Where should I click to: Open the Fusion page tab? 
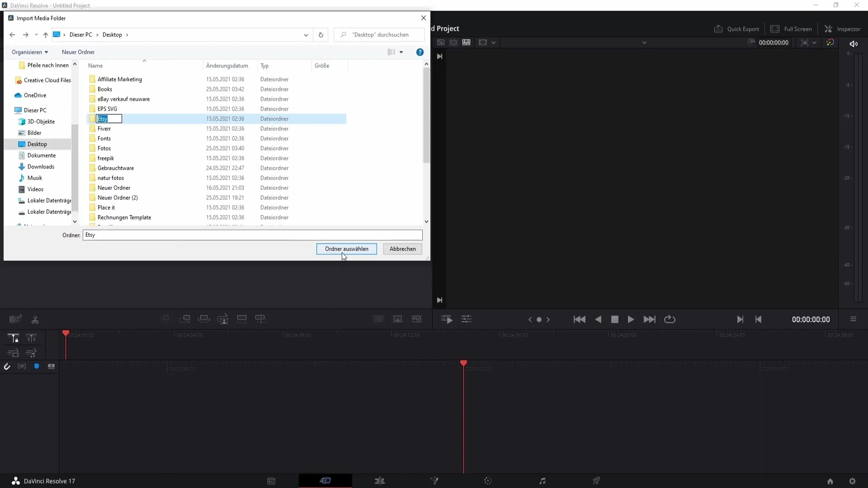tap(434, 481)
